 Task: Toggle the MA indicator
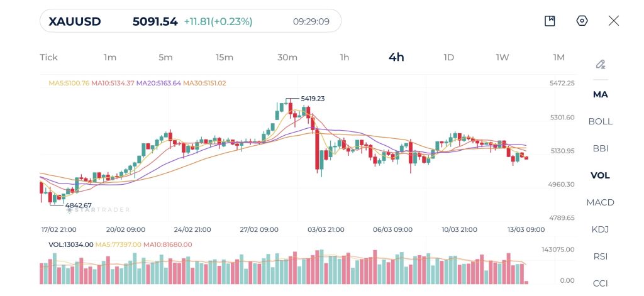tap(601, 94)
